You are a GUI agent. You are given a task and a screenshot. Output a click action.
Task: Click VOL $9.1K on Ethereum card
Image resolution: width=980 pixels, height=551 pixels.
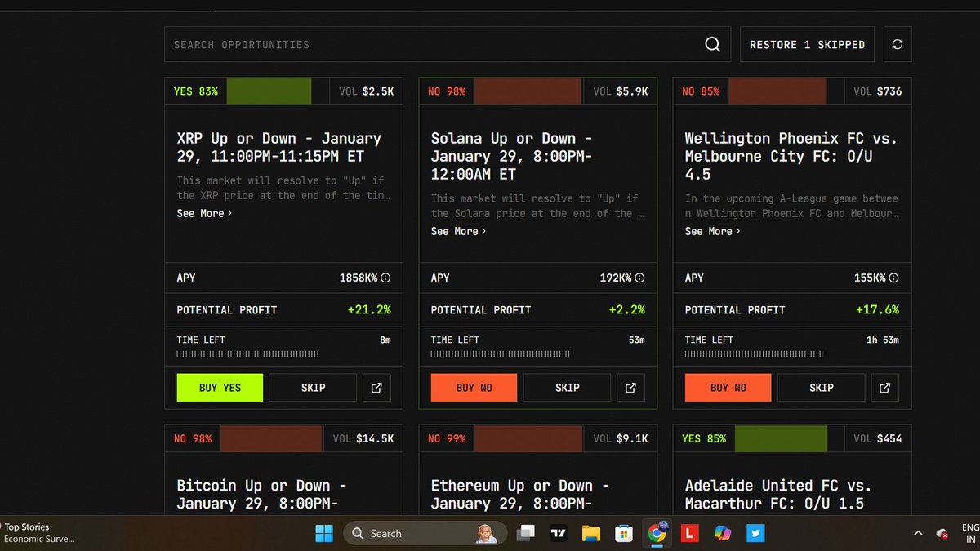[621, 438]
